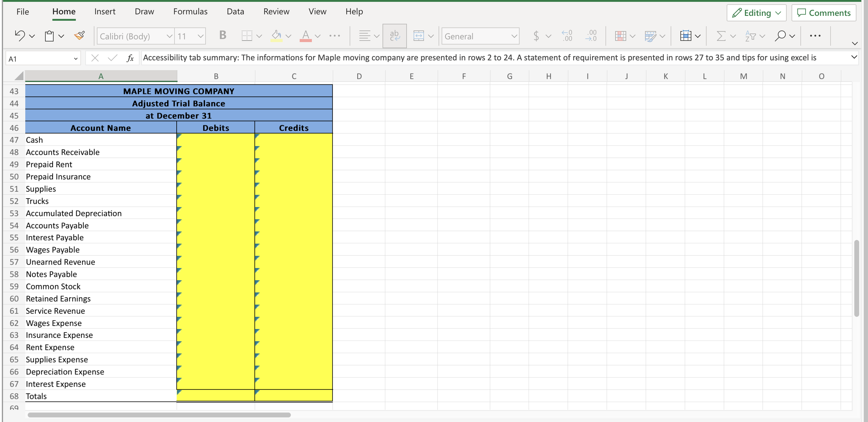The width and height of the screenshot is (868, 422).
Task: Toggle Bold formatting
Action: (x=222, y=35)
